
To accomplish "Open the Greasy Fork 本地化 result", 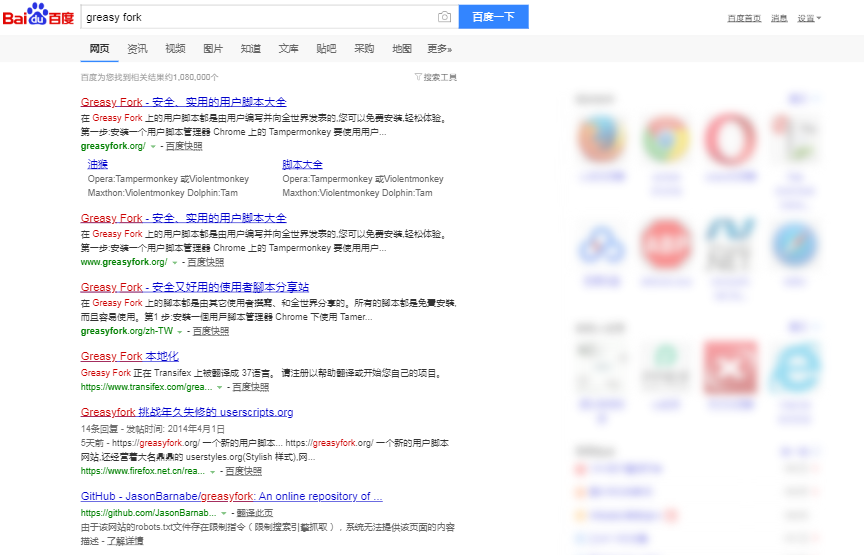I will (130, 356).
